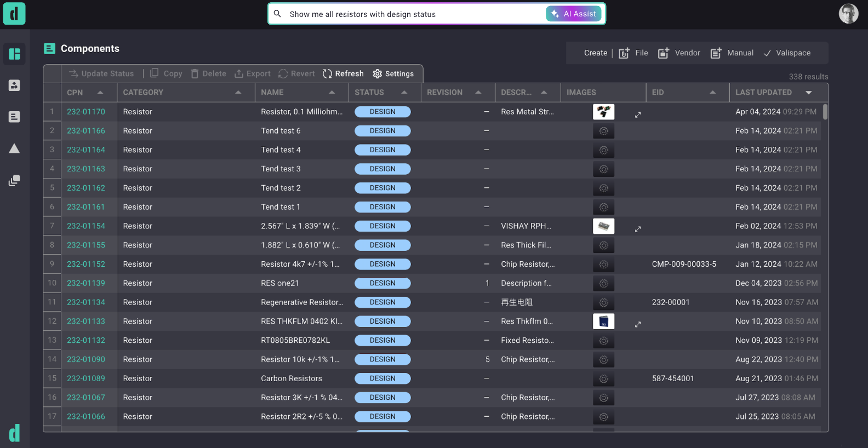Sort by the CPN column arrow
868x448 pixels.
pos(100,93)
